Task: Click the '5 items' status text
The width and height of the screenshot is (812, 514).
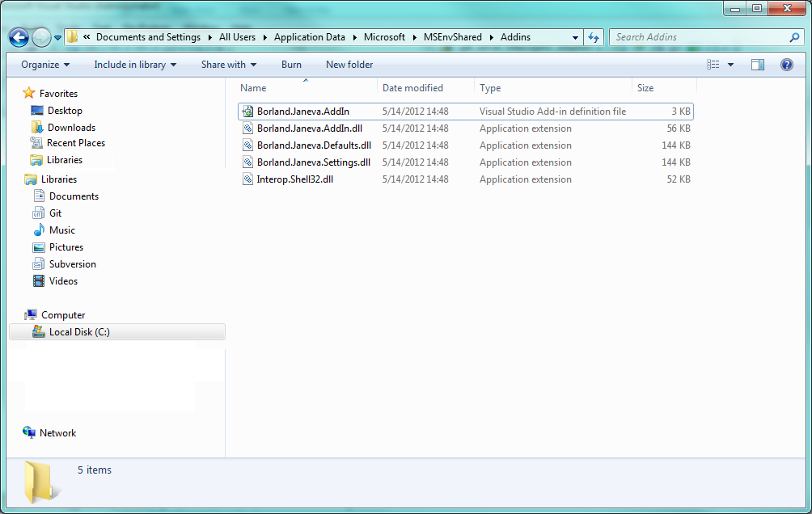Action: point(95,470)
